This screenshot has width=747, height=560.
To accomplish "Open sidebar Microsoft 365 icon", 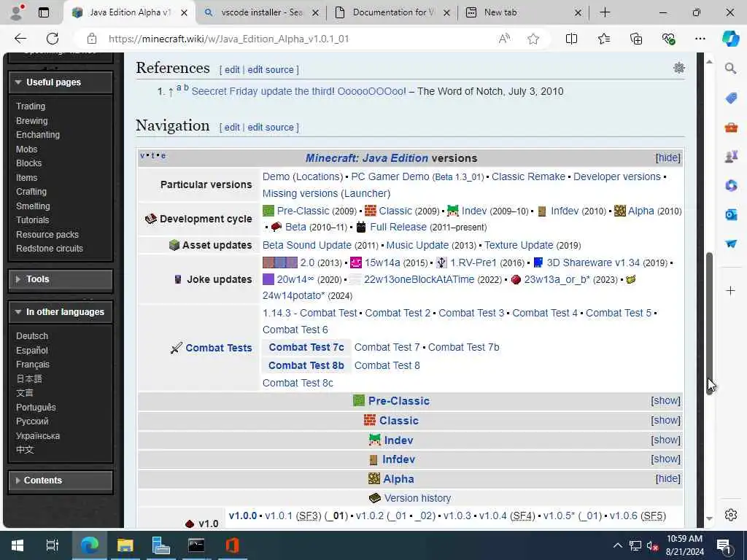I will click(731, 185).
